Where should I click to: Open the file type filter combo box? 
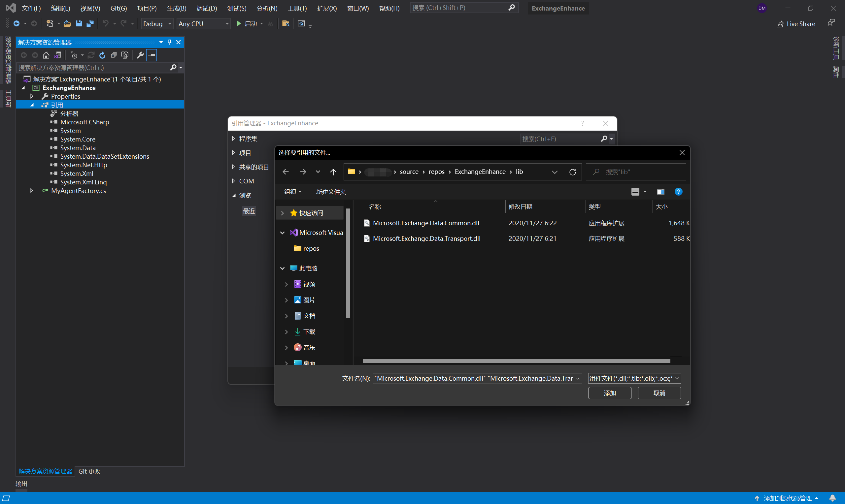pyautogui.click(x=634, y=378)
